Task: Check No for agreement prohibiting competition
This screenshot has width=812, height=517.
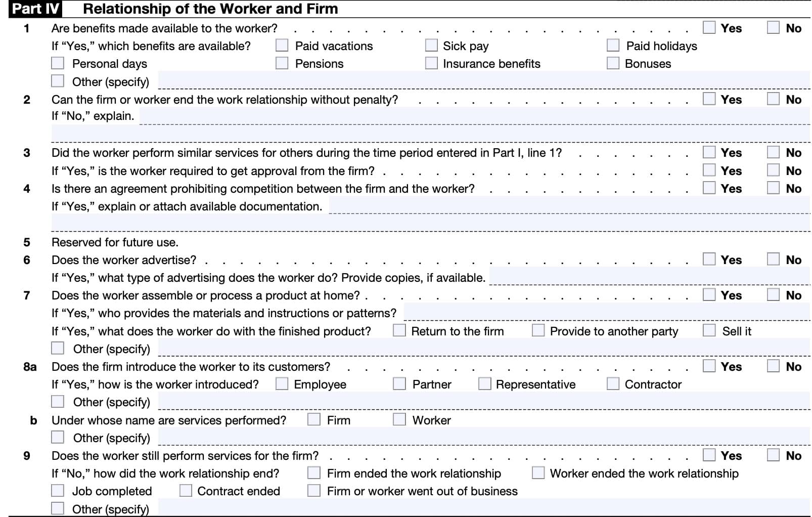Action: [773, 188]
